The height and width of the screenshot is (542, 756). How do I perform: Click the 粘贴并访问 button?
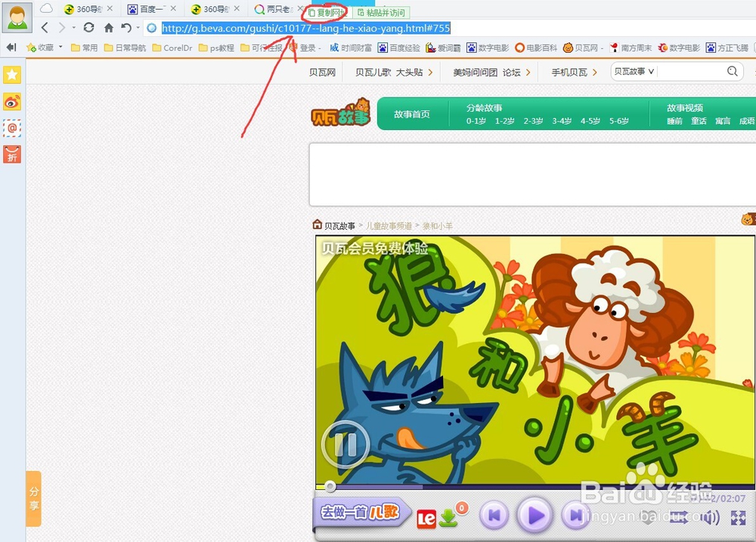[381, 13]
